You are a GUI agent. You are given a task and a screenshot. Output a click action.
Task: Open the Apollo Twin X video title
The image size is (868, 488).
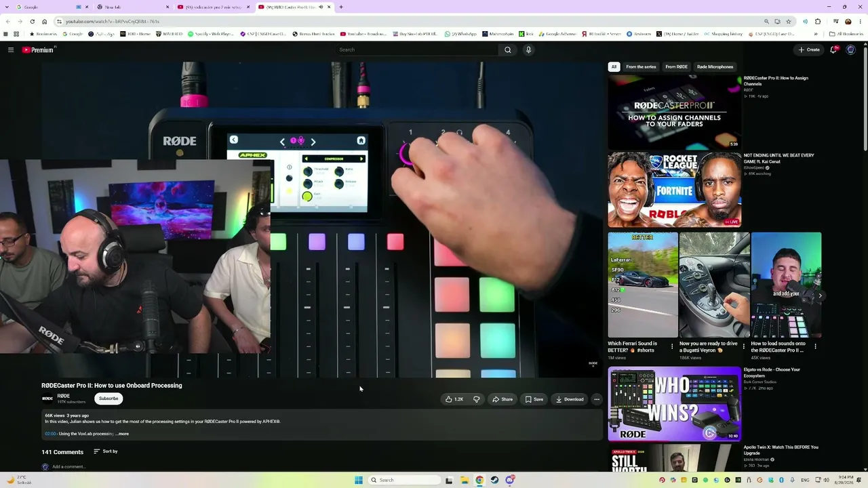click(781, 450)
